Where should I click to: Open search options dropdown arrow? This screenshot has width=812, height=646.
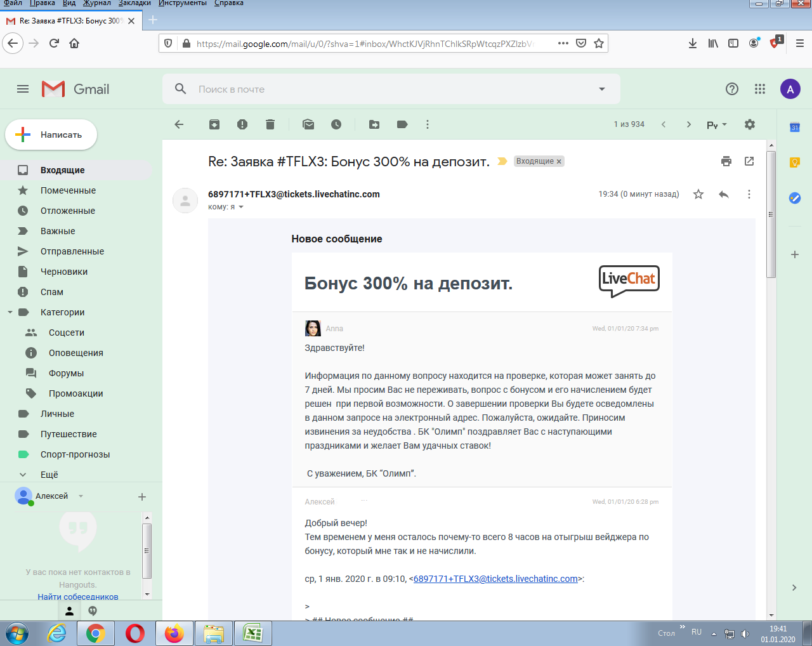[602, 89]
